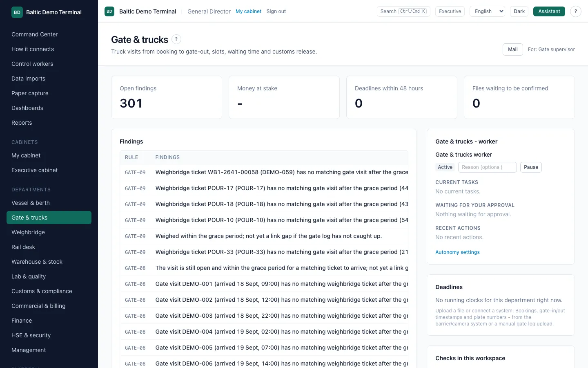This screenshot has width=588, height=368.
Task: Open Autonomy settings link
Action: click(457, 252)
